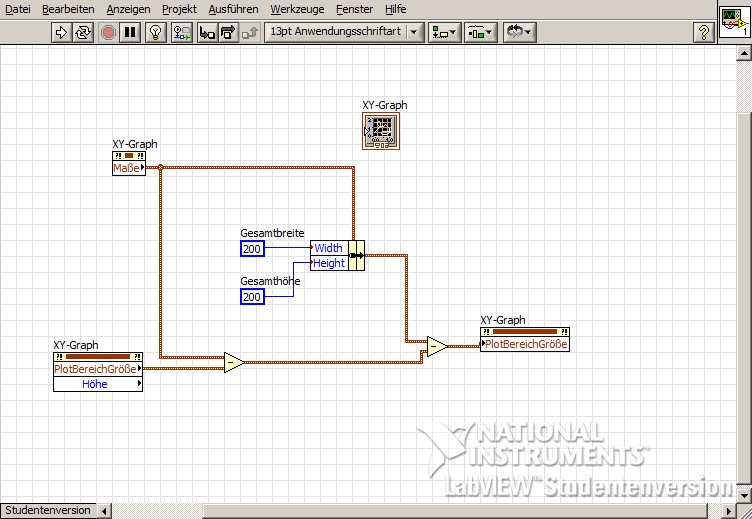Open the Ausführen menu
This screenshot has width=752, height=519.
pyautogui.click(x=233, y=8)
